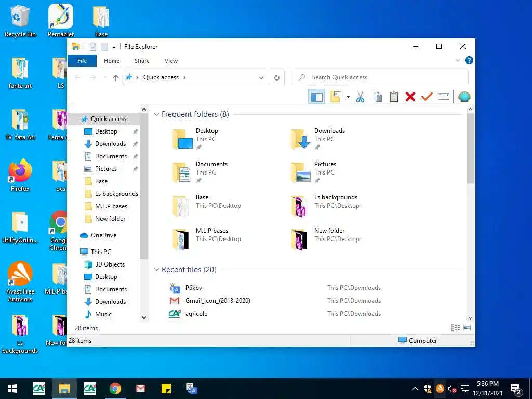Select M.L.P bases in the navigation pane
Image resolution: width=532 pixels, height=399 pixels.
coord(111,206)
